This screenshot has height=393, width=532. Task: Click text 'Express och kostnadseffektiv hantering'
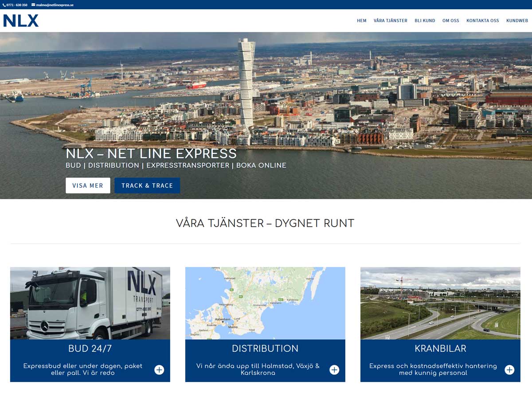[x=433, y=366]
